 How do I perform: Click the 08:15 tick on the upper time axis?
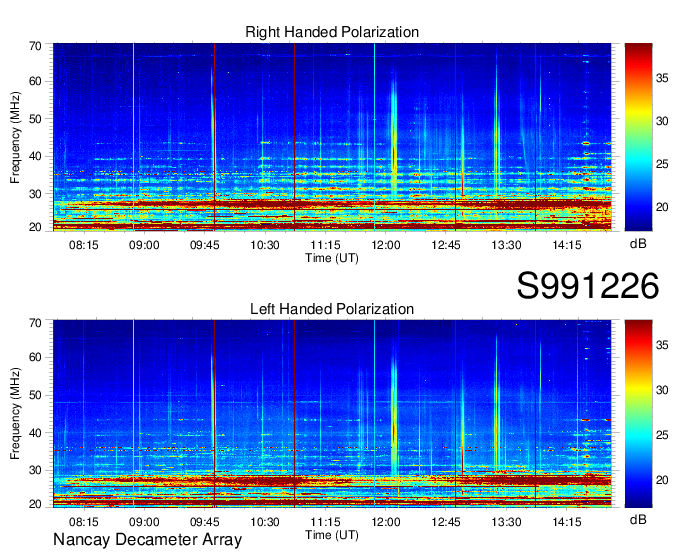[x=84, y=245]
